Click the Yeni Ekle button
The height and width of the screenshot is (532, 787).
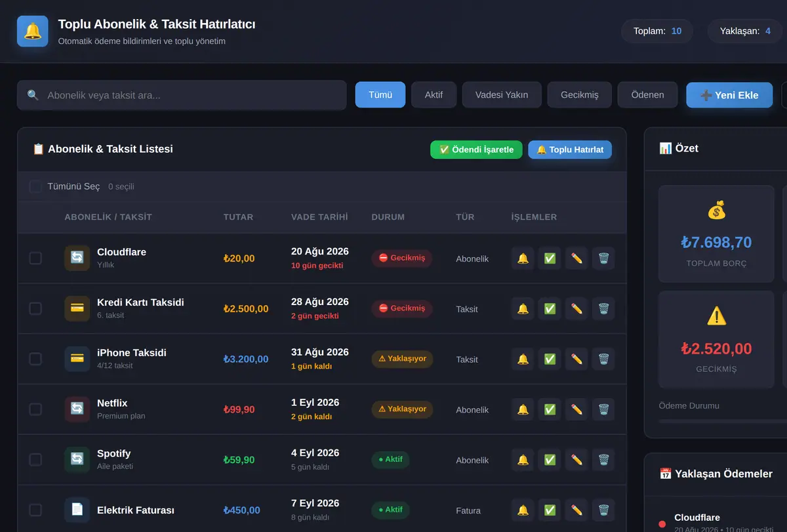[x=729, y=94]
